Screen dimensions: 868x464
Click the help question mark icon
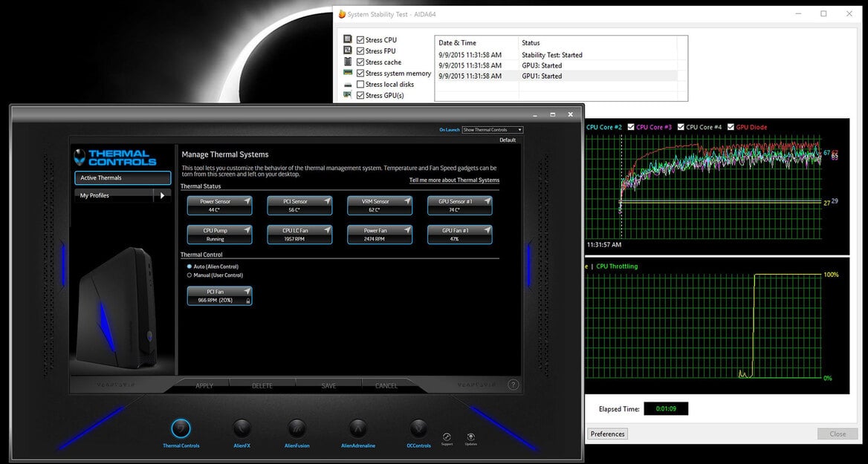click(514, 385)
